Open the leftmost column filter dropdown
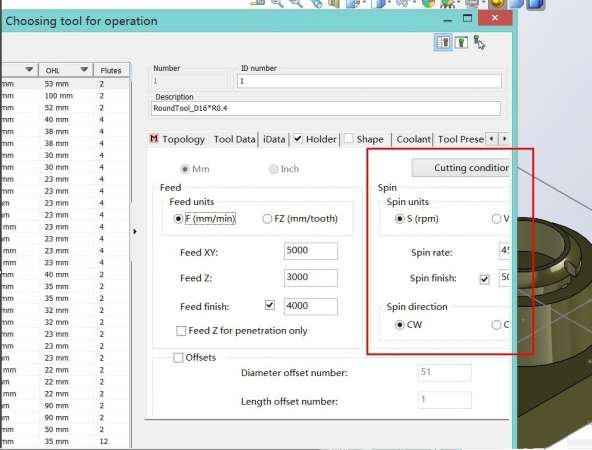This screenshot has height=450, width=592. click(29, 69)
